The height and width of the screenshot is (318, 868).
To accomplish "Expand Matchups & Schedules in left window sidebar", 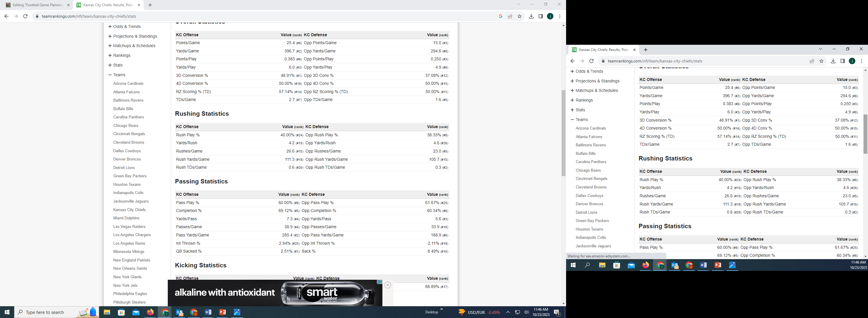I will point(132,46).
